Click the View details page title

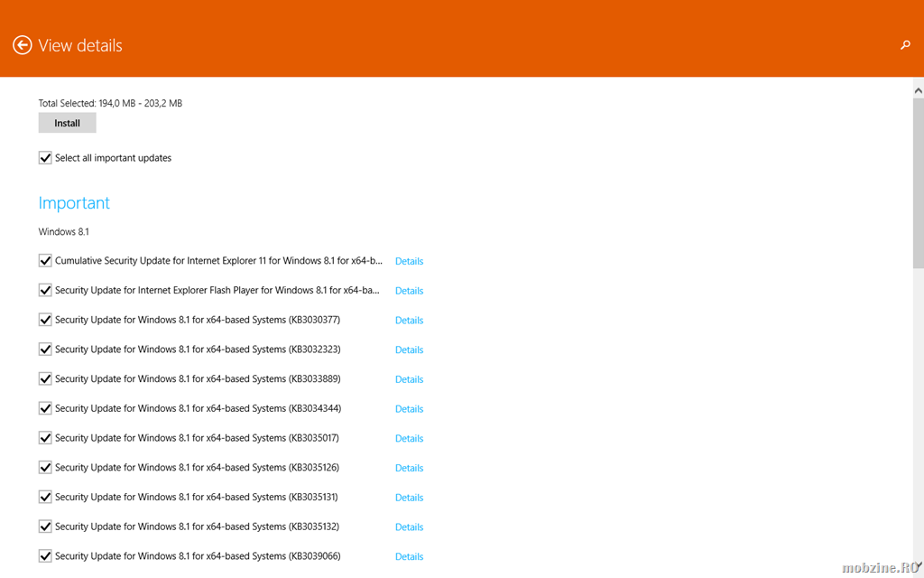(80, 45)
